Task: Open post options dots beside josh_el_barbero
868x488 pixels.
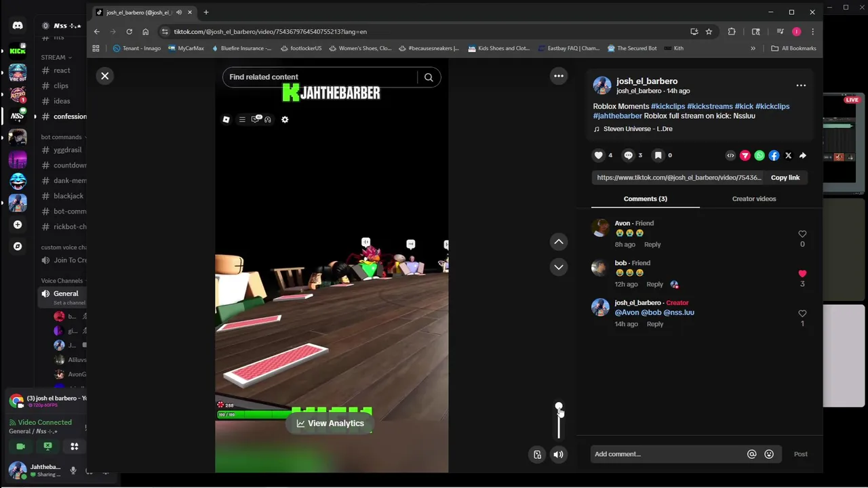Action: click(x=801, y=85)
